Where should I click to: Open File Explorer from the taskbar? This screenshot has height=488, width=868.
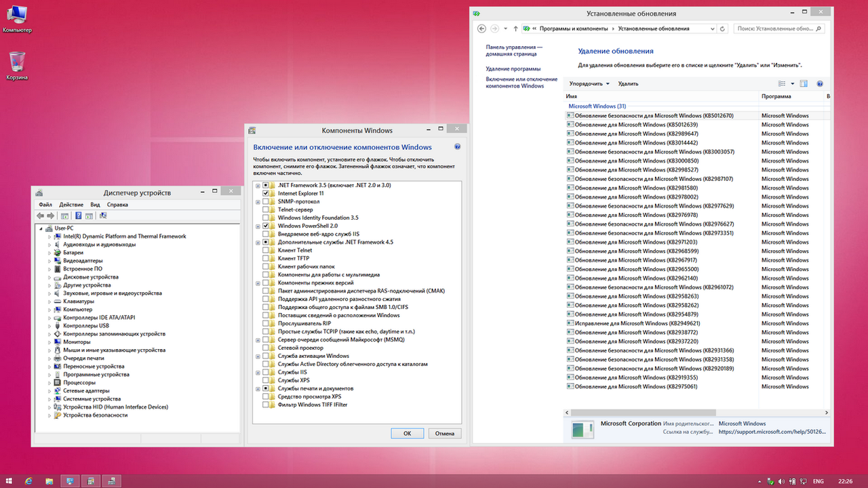(x=48, y=481)
